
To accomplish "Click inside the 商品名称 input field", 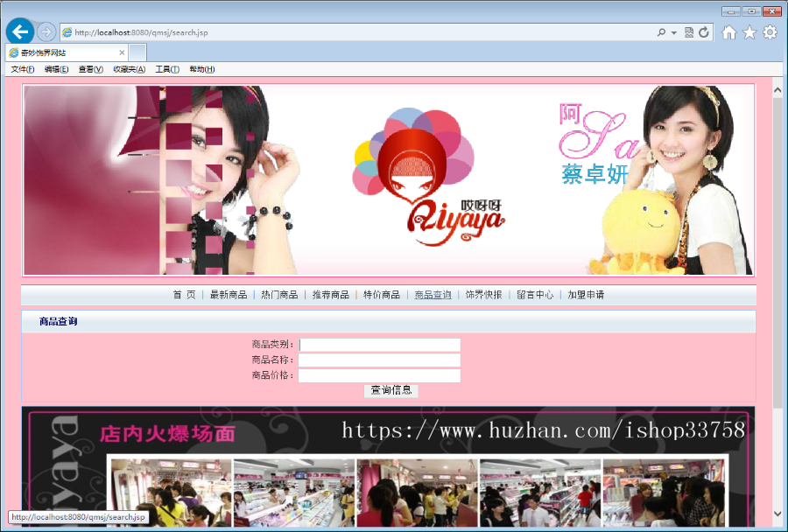I will point(379,360).
